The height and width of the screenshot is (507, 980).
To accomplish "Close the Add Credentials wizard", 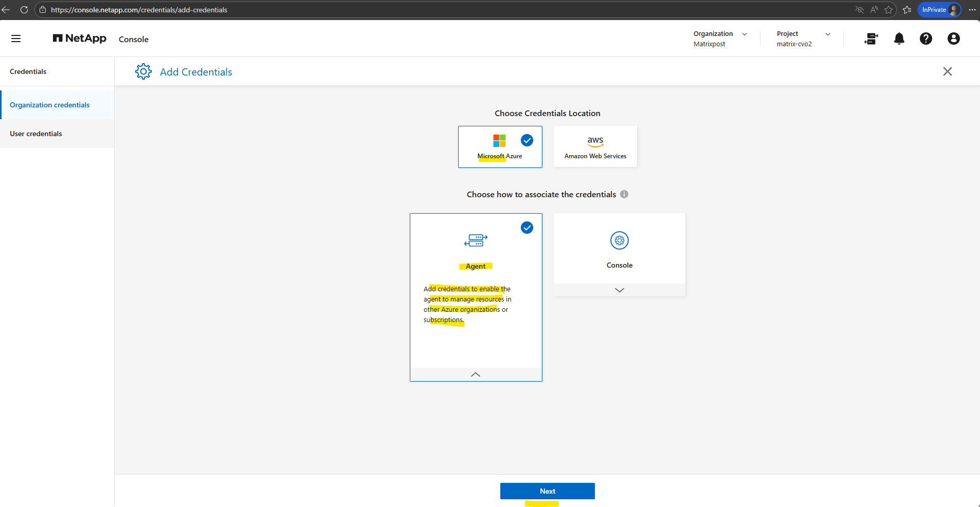I will pos(948,71).
